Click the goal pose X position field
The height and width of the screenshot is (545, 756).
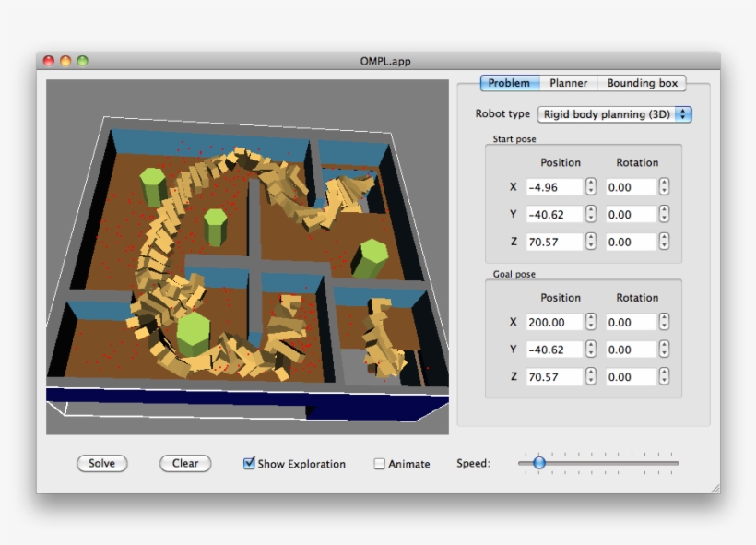553,322
